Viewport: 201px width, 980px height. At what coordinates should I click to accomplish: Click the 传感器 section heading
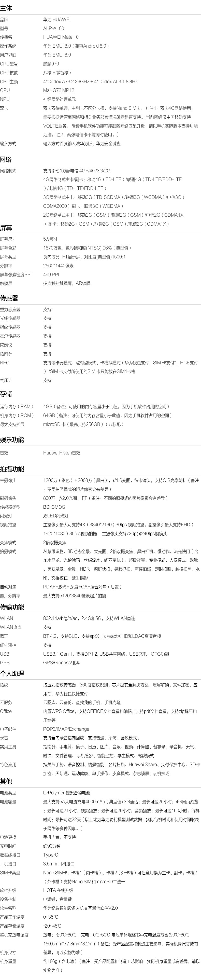point(9,298)
